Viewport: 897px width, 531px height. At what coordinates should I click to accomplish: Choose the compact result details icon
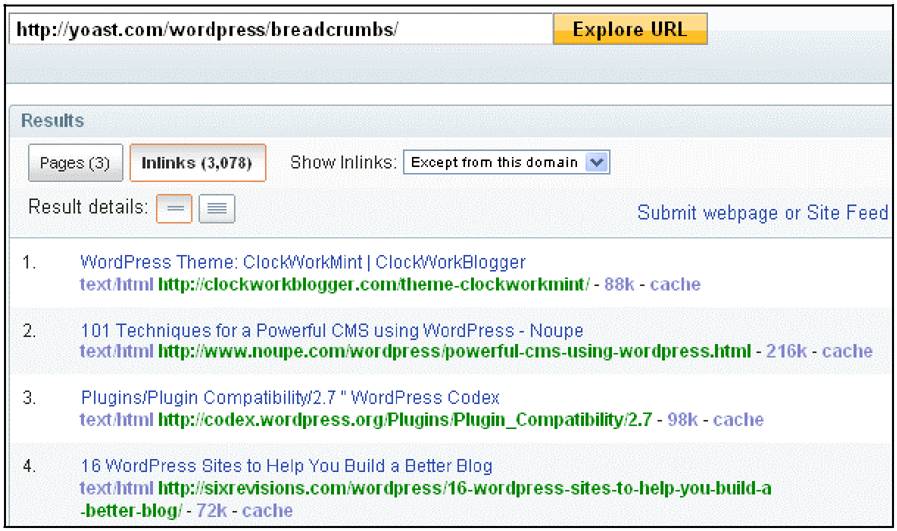click(174, 208)
